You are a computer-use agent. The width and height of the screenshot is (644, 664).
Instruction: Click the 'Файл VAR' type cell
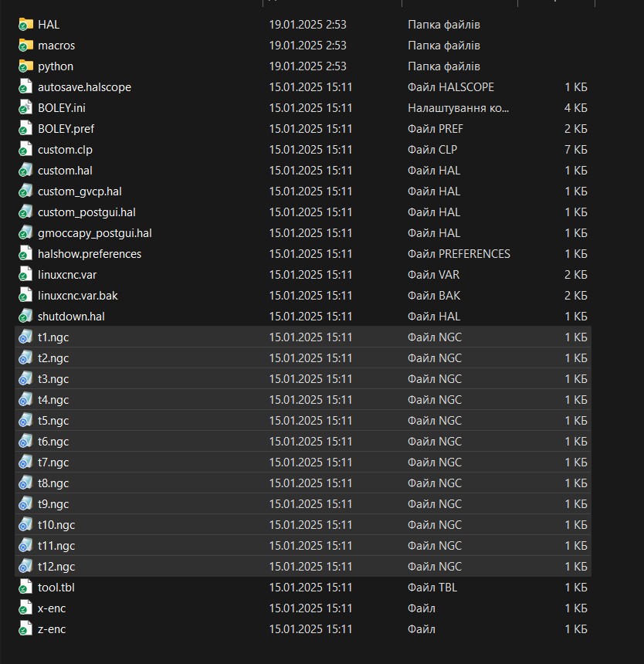click(x=433, y=275)
